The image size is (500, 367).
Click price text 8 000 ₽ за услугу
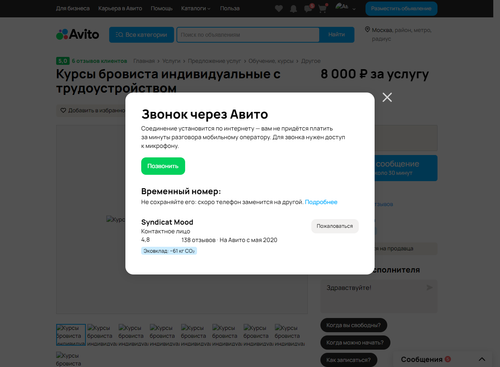coord(375,74)
